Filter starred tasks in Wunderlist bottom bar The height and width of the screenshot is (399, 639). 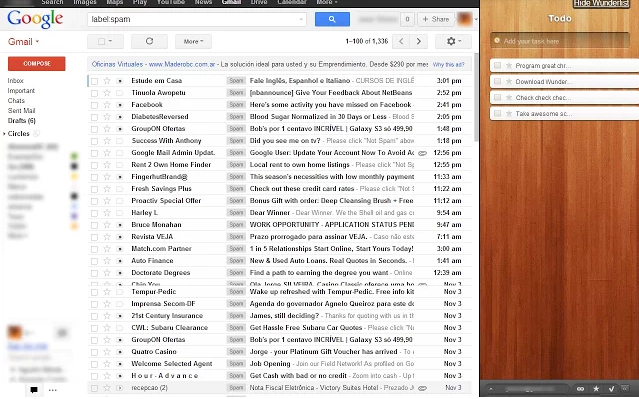(596, 389)
